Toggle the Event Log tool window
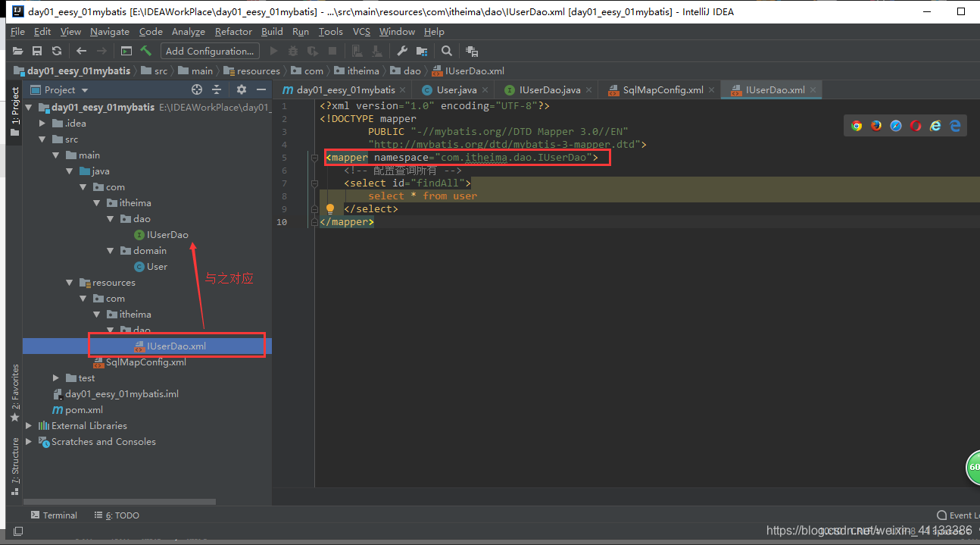 coord(958,515)
